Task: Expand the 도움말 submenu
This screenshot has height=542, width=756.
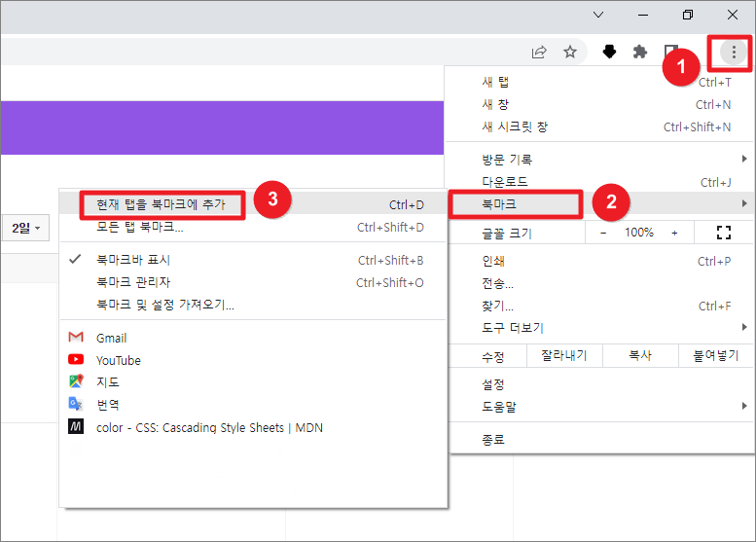Action: [600, 407]
